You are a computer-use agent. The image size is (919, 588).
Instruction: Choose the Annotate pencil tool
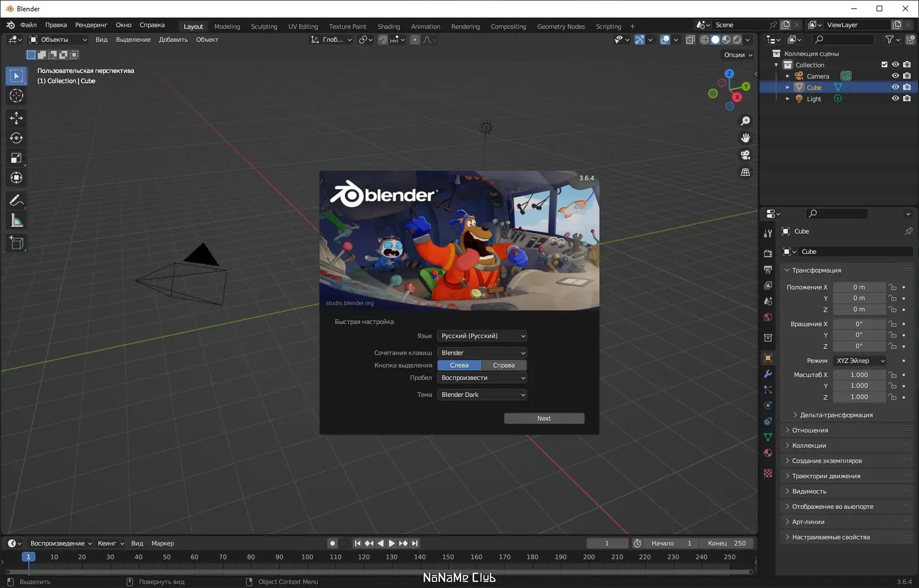coord(16,201)
